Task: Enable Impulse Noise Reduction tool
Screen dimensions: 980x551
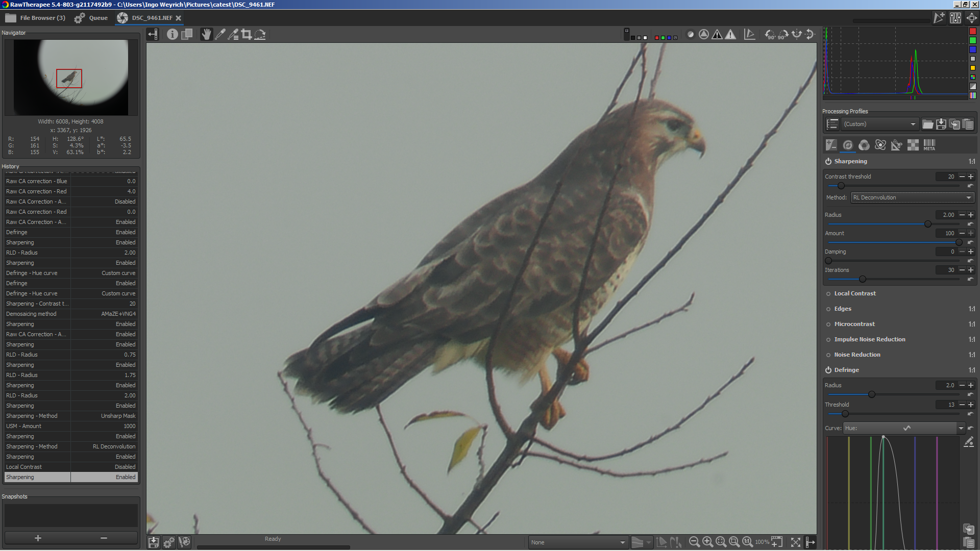Action: click(828, 339)
